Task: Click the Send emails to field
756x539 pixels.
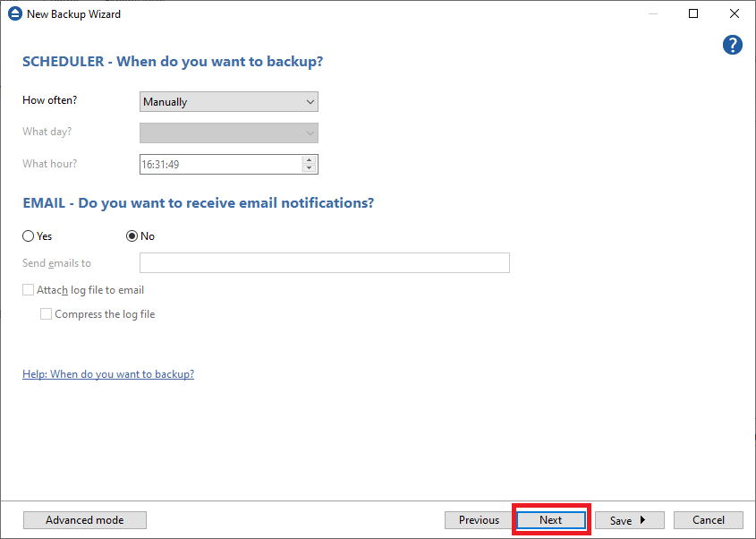Action: 324,263
